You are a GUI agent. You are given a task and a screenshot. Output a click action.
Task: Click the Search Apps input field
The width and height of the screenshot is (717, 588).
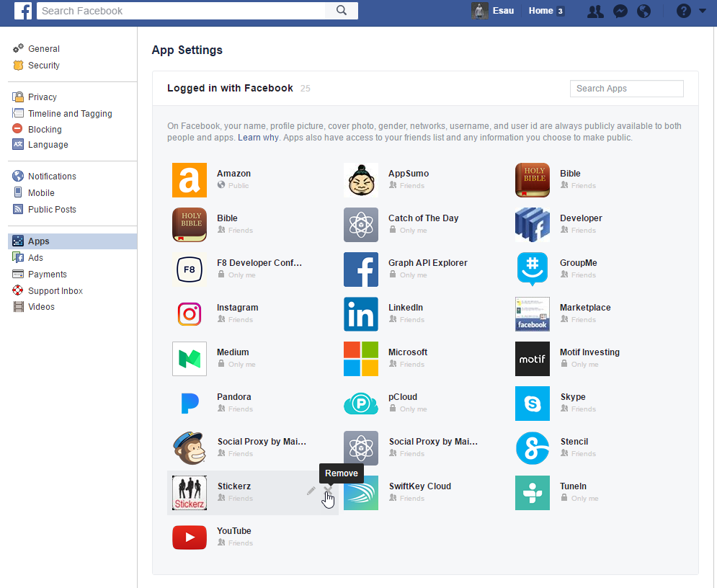click(x=625, y=89)
